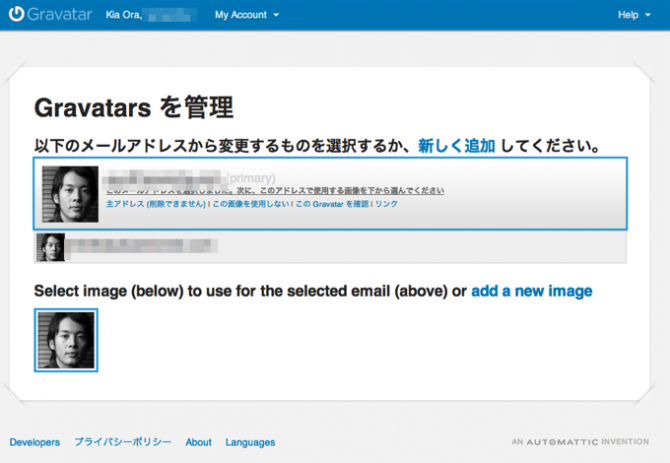Open the My Account dropdown menu

pyautogui.click(x=247, y=15)
